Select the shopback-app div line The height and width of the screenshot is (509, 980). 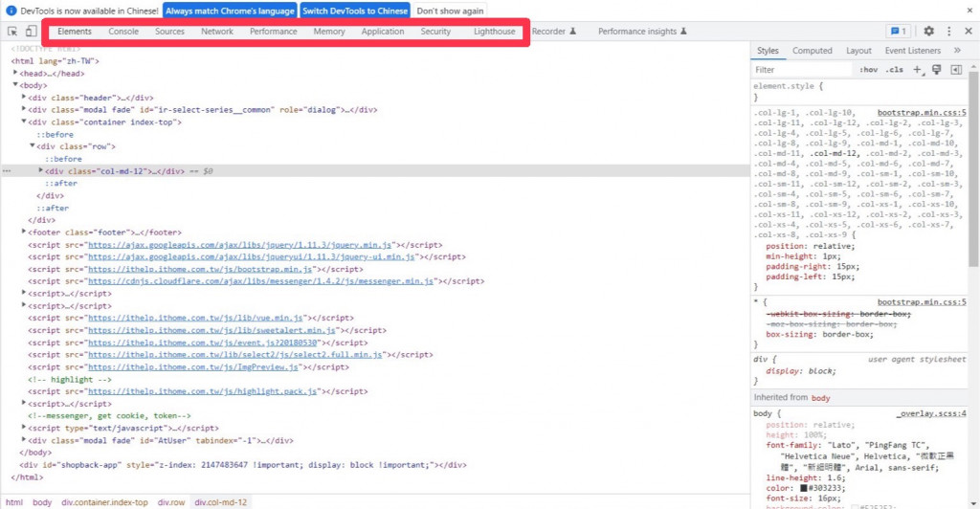click(x=243, y=465)
